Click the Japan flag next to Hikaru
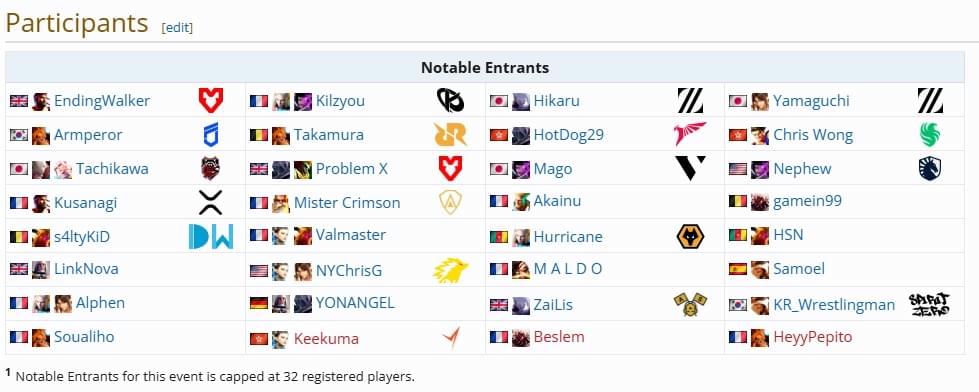Viewport: 979px width, 392px height. click(x=498, y=101)
